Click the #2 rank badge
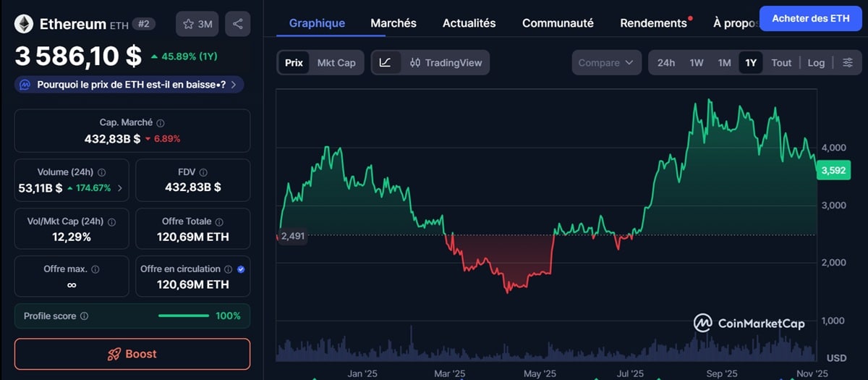The width and height of the screenshot is (868, 380). (143, 24)
